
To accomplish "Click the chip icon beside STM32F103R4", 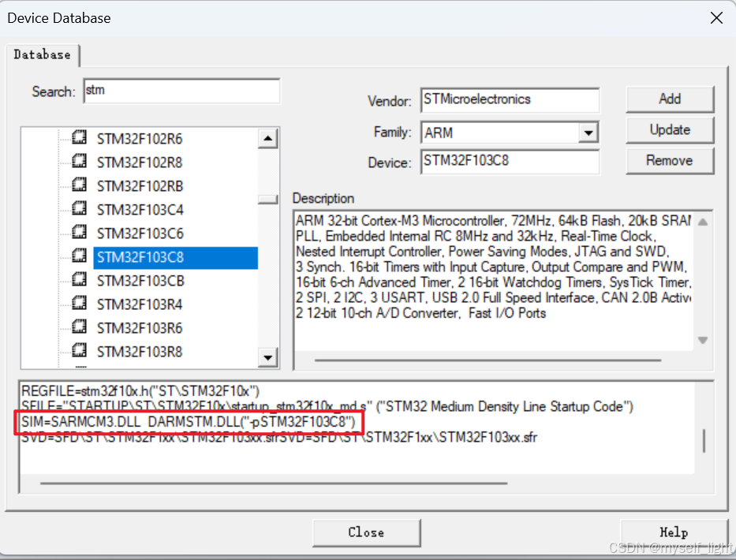I will (x=80, y=303).
